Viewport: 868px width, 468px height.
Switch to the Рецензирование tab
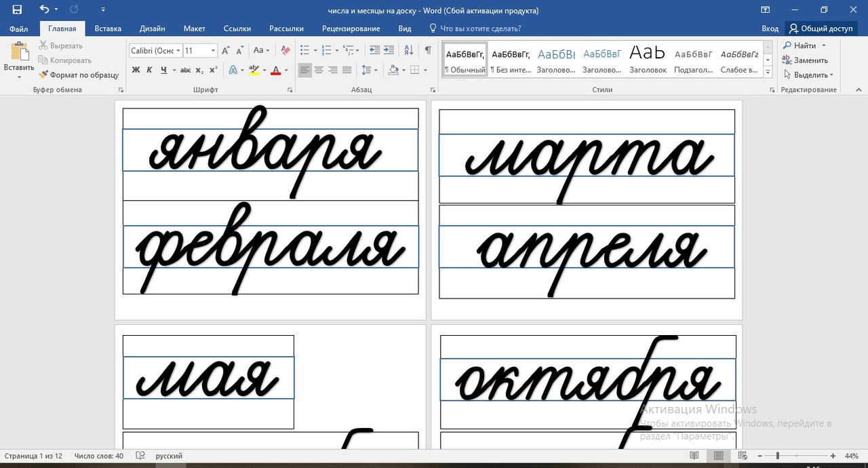tap(351, 28)
